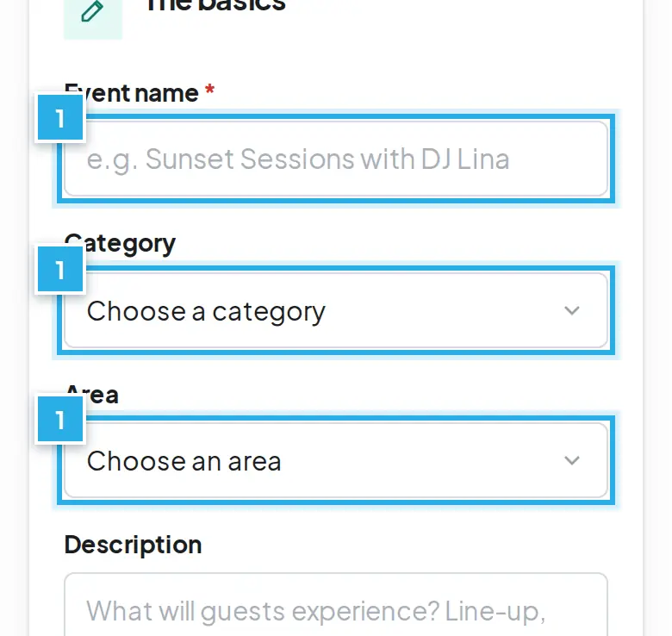Click the chevron arrow in Area dropdown
672x636 pixels.
[572, 460]
